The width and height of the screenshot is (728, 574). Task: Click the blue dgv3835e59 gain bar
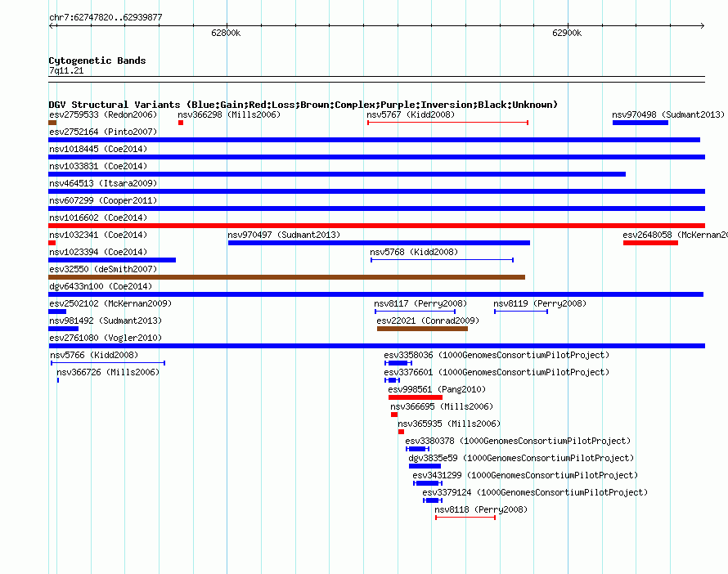[x=425, y=466]
